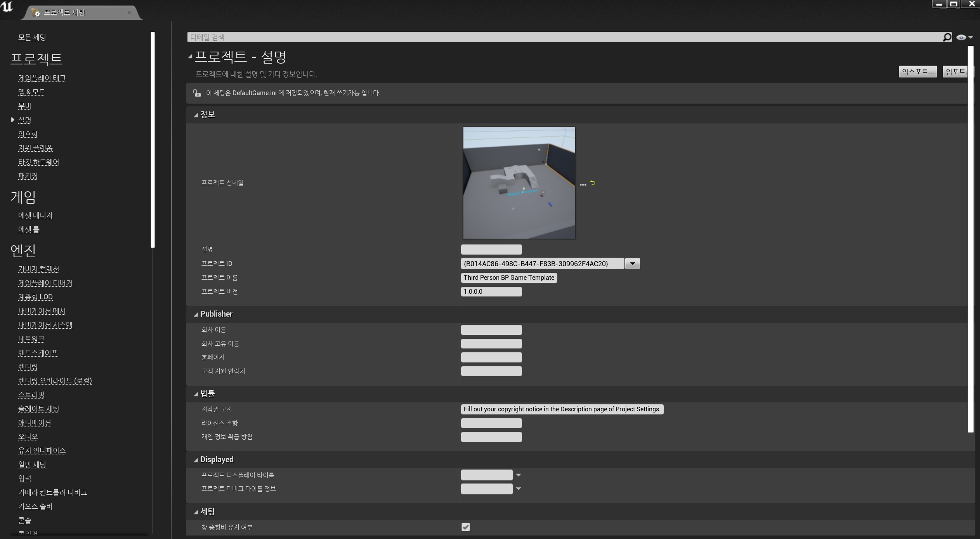Image resolution: width=980 pixels, height=539 pixels.
Task: Click the 프로젝트 버전 field showing 1.0.0.0
Action: tap(491, 291)
